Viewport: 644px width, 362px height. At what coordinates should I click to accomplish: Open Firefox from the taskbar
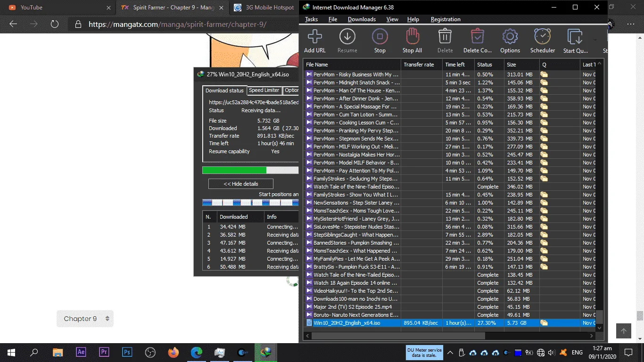pos(173,352)
